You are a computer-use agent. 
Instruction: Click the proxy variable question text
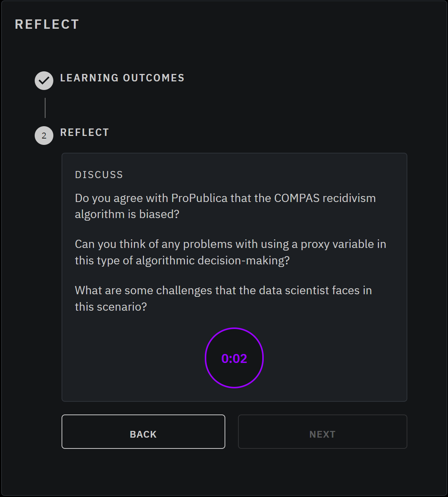point(231,252)
